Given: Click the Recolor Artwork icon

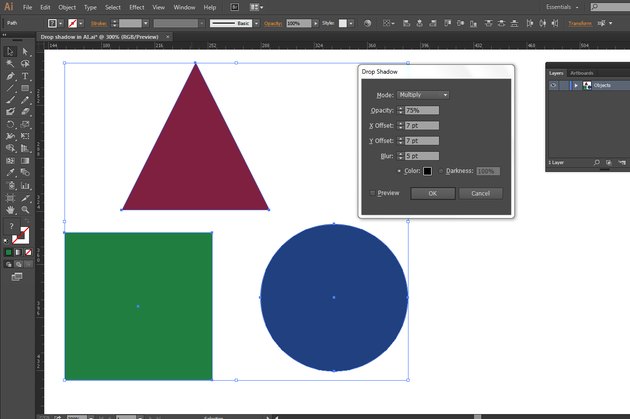Looking at the screenshot, I should [367, 23].
